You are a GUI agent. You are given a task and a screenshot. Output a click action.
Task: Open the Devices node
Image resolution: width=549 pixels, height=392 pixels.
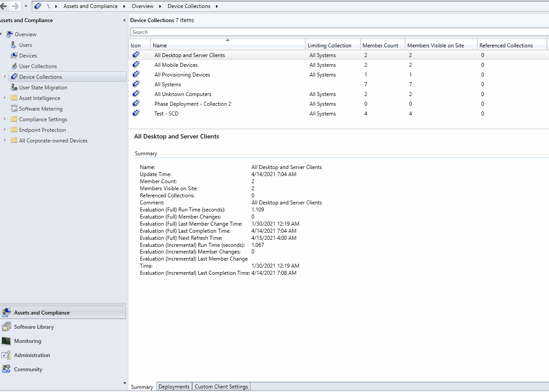(27, 55)
